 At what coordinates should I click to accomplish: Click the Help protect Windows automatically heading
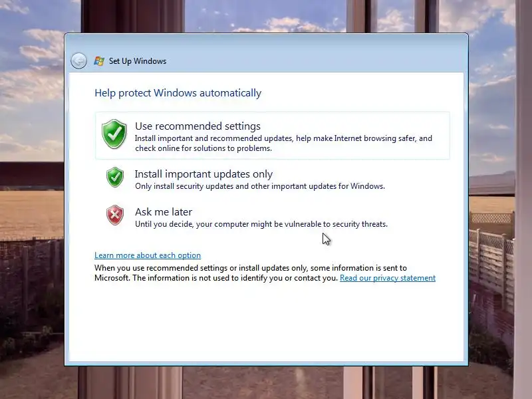click(178, 93)
